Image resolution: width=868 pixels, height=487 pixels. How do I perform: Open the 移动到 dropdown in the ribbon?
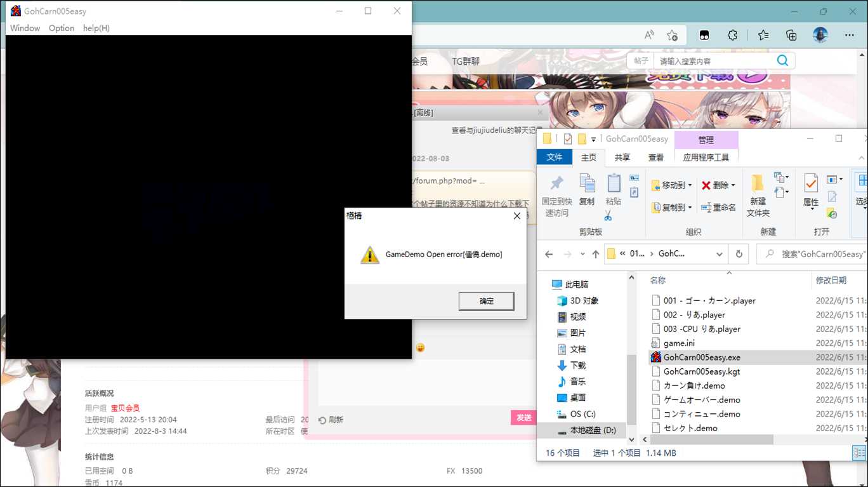point(671,185)
